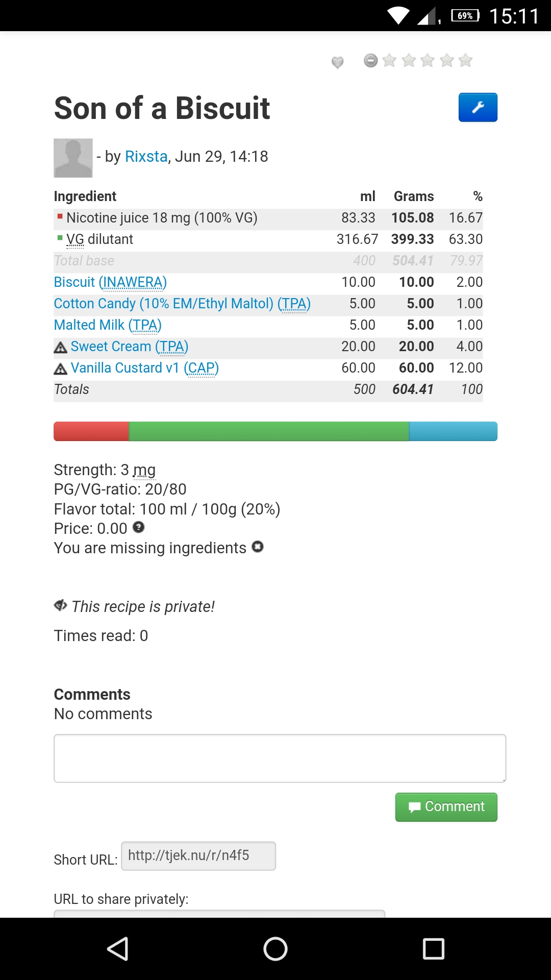Screen dimensions: 551x980
Task: Tap the heart favorite icon
Action: pyautogui.click(x=337, y=62)
